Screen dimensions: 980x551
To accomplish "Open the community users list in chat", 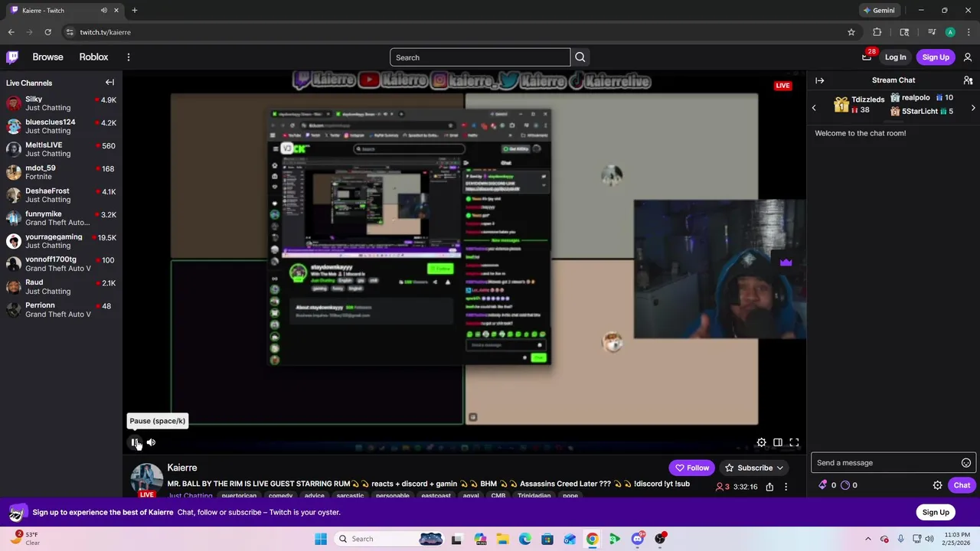I will pos(968,80).
